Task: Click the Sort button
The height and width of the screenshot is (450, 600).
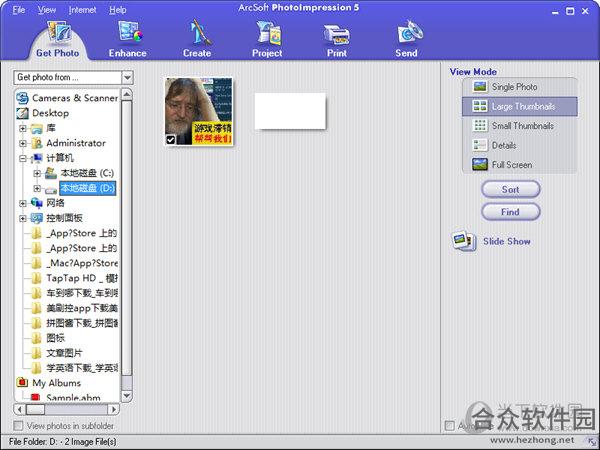Action: click(510, 189)
